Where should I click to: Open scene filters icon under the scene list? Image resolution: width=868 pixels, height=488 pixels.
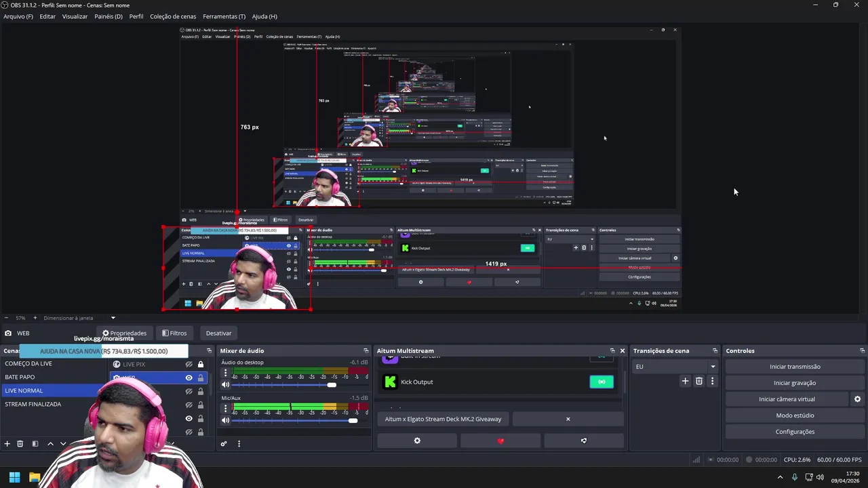click(35, 443)
